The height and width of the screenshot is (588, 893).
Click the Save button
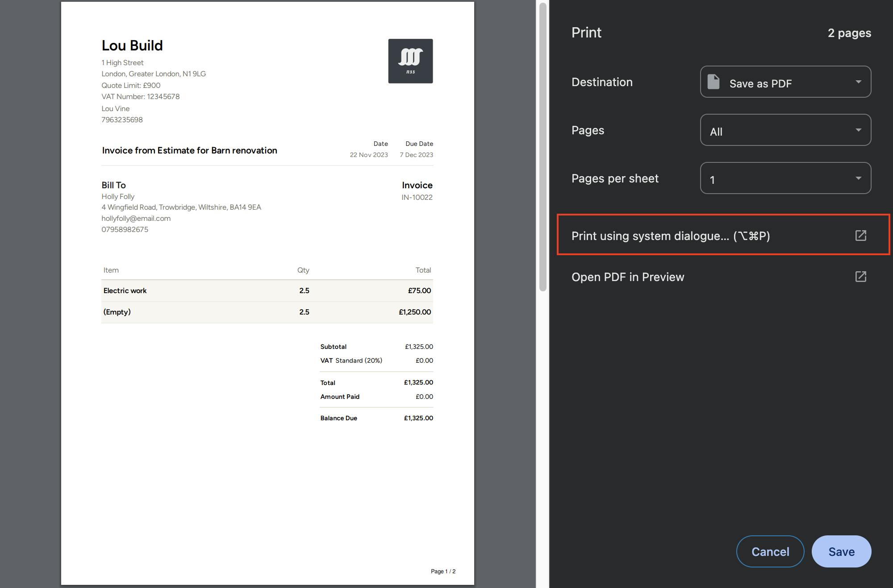click(841, 551)
